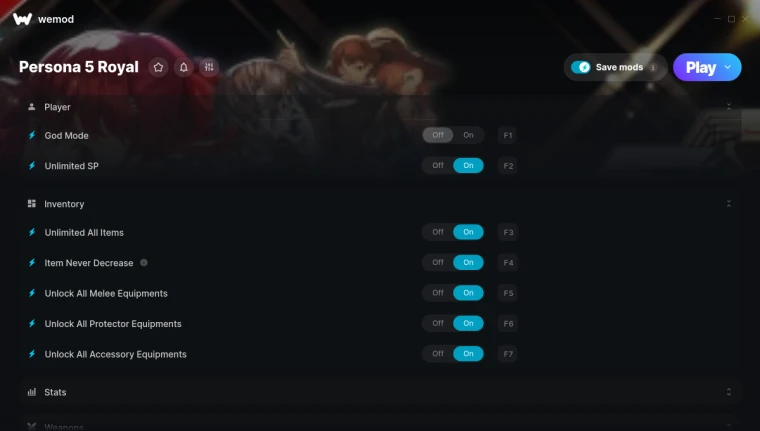The height and width of the screenshot is (431, 760).
Task: Click the WeMod logo icon
Action: pyautogui.click(x=22, y=19)
